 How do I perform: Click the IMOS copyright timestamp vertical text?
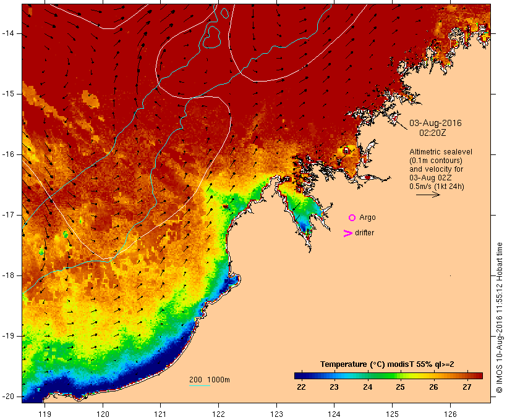(499, 317)
